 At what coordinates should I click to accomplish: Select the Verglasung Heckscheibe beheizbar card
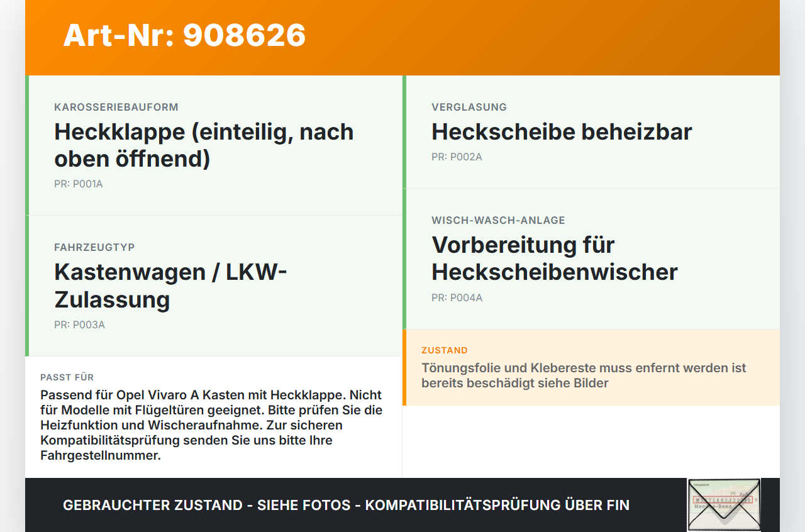tap(591, 132)
